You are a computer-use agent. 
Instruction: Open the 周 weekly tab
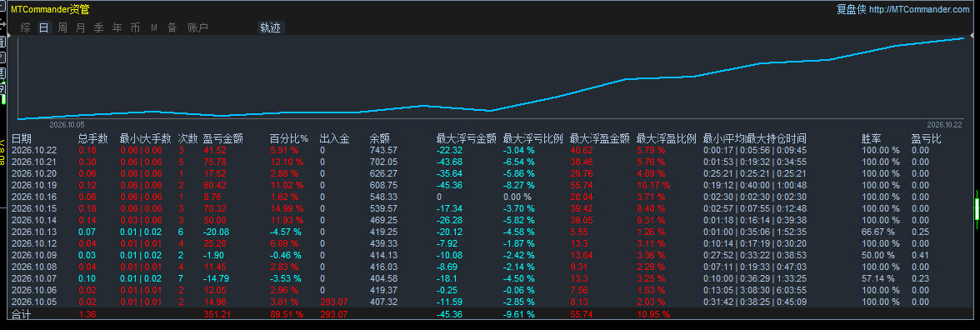coord(62,27)
